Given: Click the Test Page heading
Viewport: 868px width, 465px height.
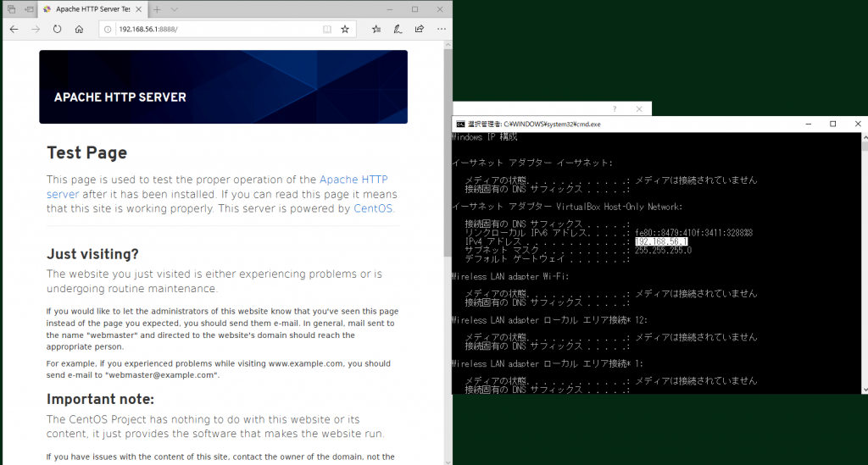Looking at the screenshot, I should (87, 152).
